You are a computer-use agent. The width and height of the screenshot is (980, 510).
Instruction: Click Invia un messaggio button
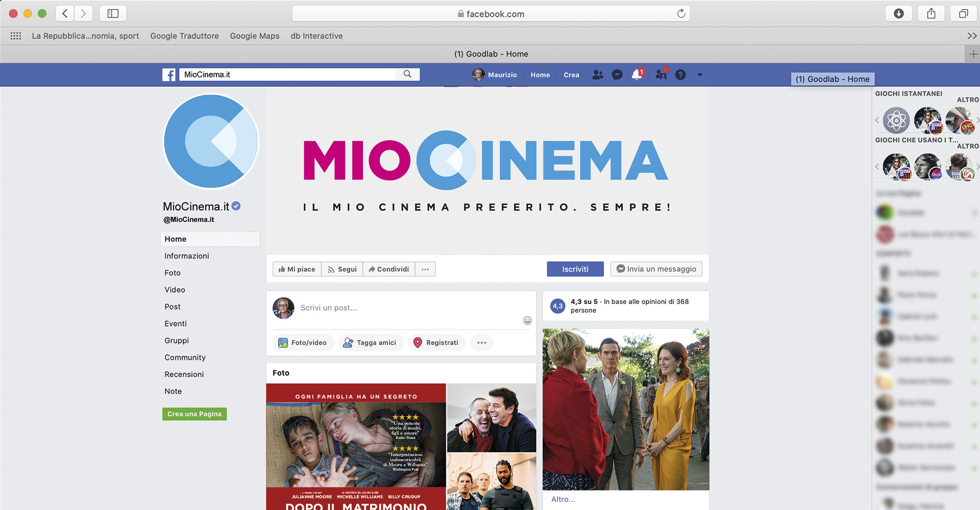click(x=656, y=269)
